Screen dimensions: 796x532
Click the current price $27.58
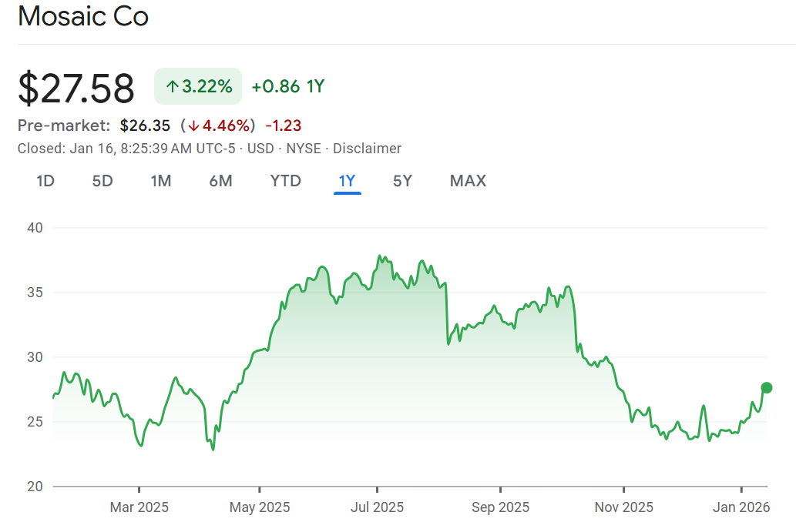[x=76, y=87]
